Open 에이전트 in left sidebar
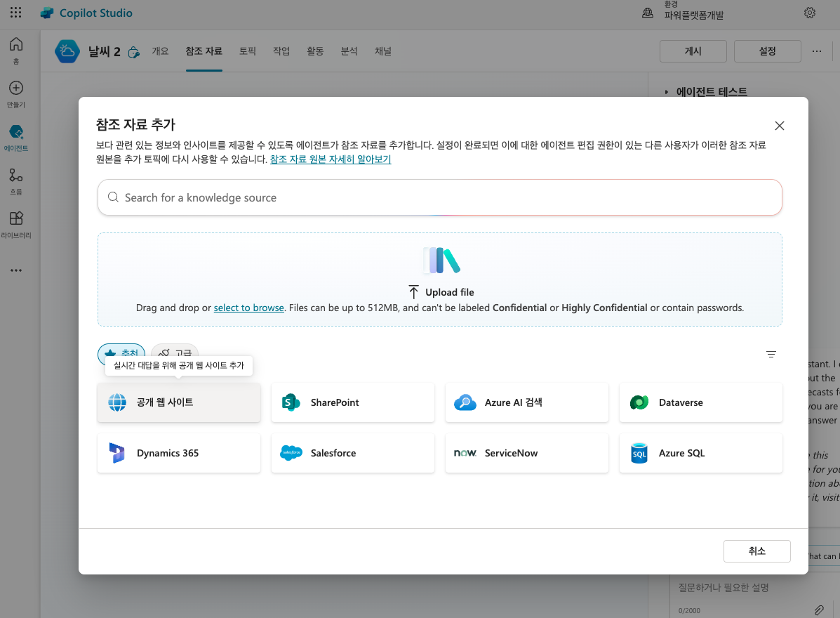840x618 pixels. 16,138
